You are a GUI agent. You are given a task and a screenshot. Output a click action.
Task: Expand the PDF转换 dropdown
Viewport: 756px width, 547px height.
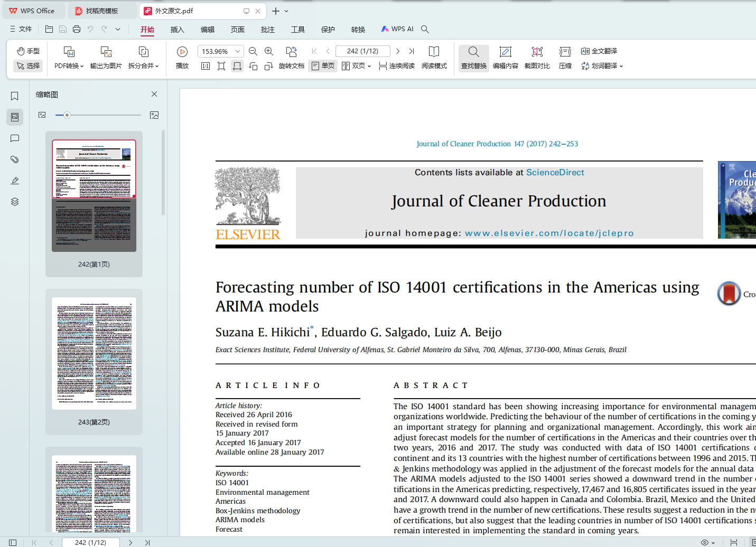(69, 58)
